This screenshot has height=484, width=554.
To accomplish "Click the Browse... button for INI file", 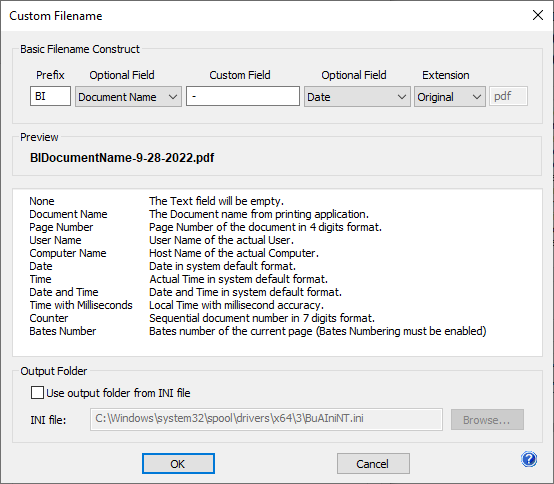I will (x=487, y=420).
